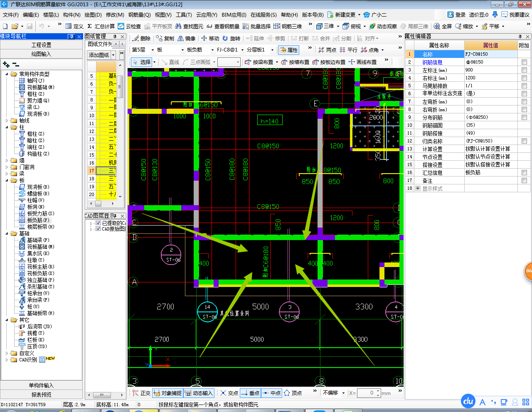Tick the 分布钢筋 附加 checkbox
Image resolution: width=532 pixels, height=412 pixels.
[x=524, y=118]
